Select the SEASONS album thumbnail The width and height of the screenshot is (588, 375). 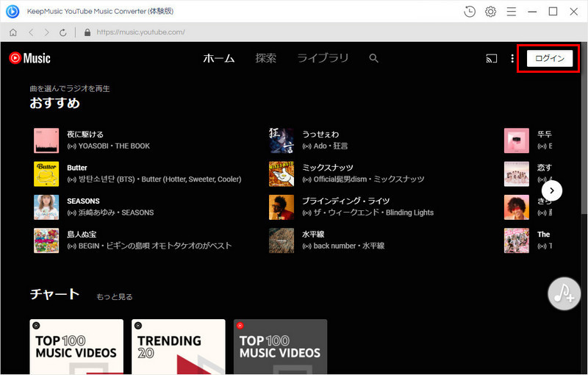46,207
